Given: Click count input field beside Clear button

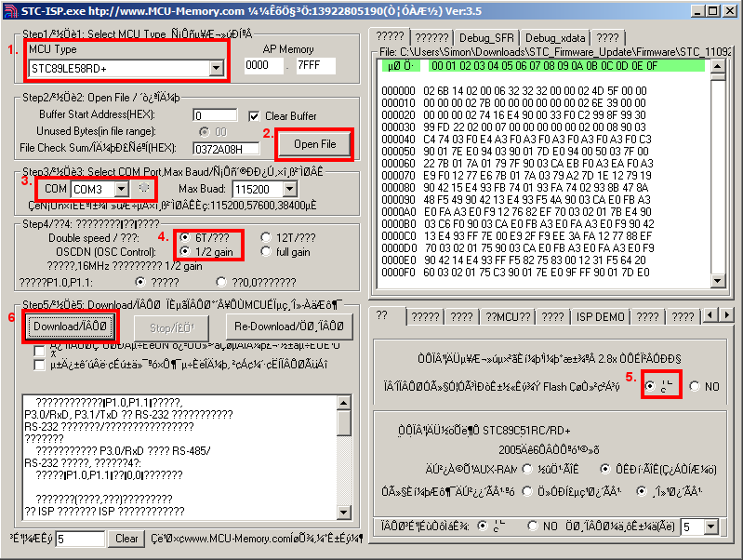Looking at the screenshot, I should [80, 540].
